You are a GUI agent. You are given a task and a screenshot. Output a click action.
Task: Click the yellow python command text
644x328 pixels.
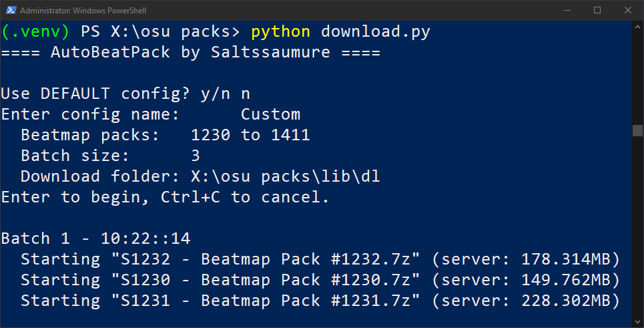(280, 32)
